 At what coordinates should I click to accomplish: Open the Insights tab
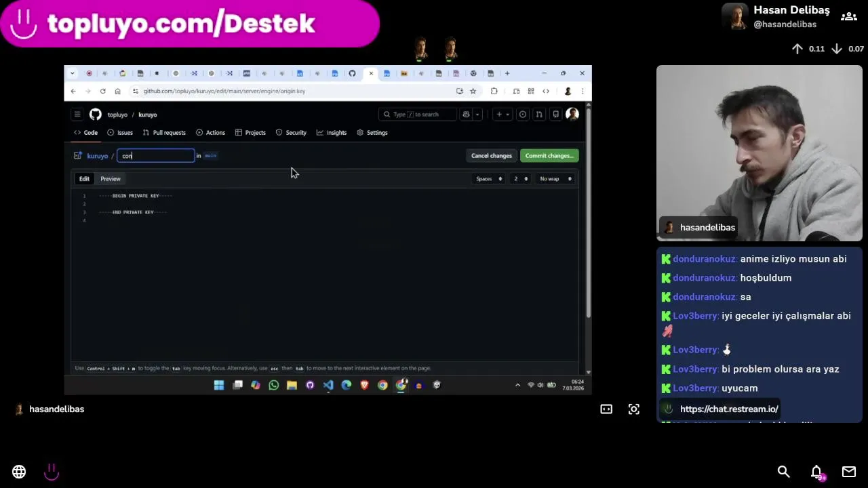point(332,133)
